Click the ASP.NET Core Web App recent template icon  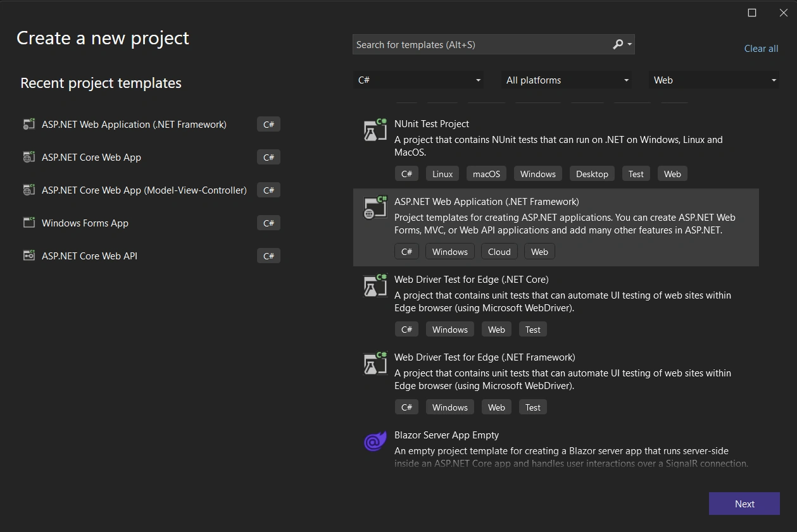(x=28, y=158)
